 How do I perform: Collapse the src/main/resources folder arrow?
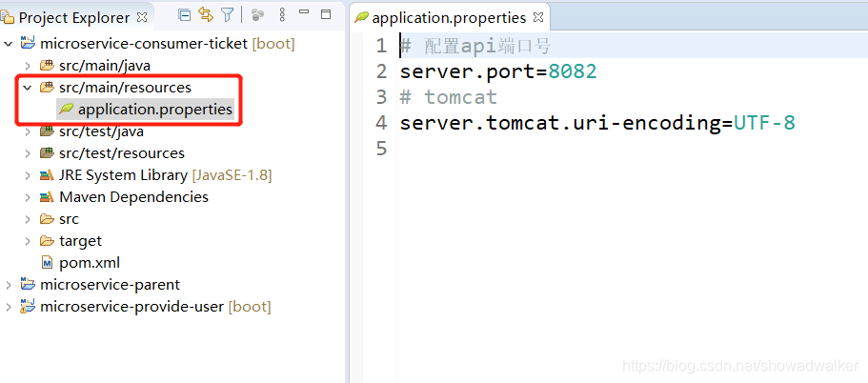28,88
